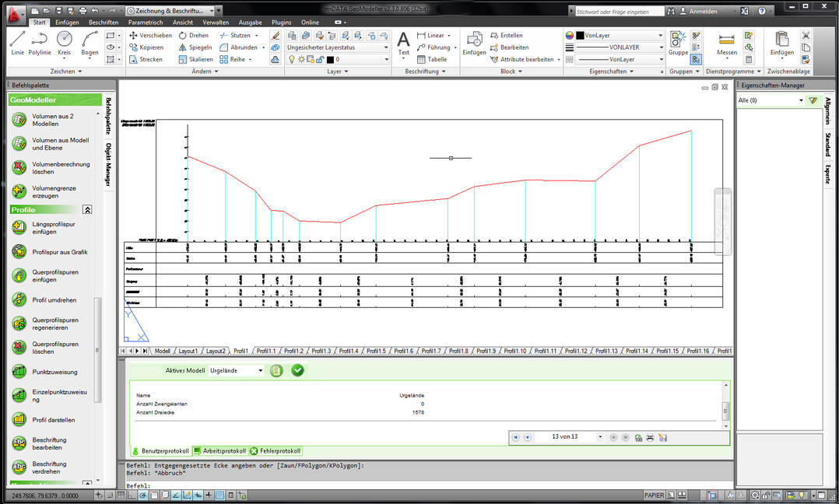This screenshot has height=504, width=839.
Task: Click the black VonLayer color swatch
Action: coord(580,35)
